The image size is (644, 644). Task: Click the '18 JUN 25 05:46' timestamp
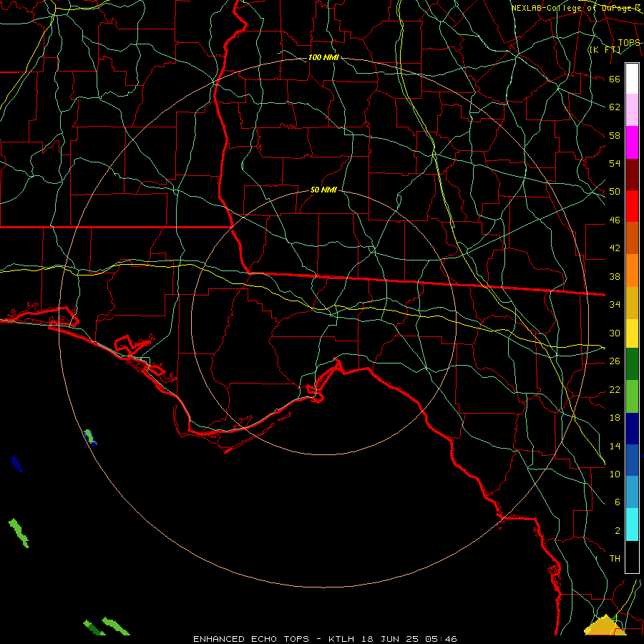click(x=409, y=639)
